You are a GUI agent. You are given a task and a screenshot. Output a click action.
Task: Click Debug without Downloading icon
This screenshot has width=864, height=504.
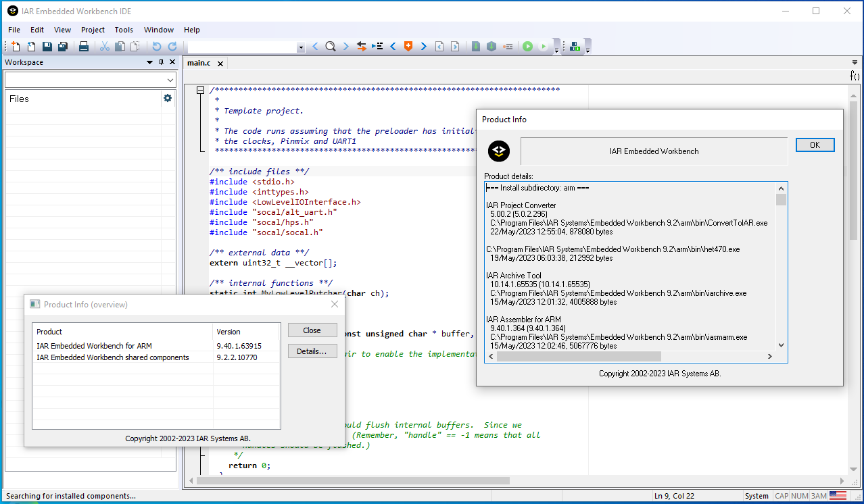pyautogui.click(x=544, y=47)
